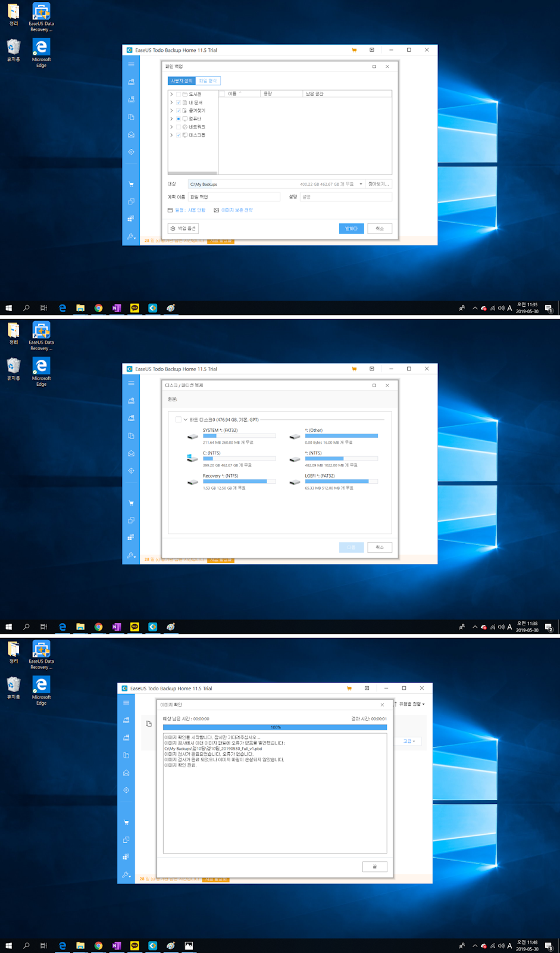560x953 pixels.
Task: Check the 도서관 checkbox
Action: 179,94
